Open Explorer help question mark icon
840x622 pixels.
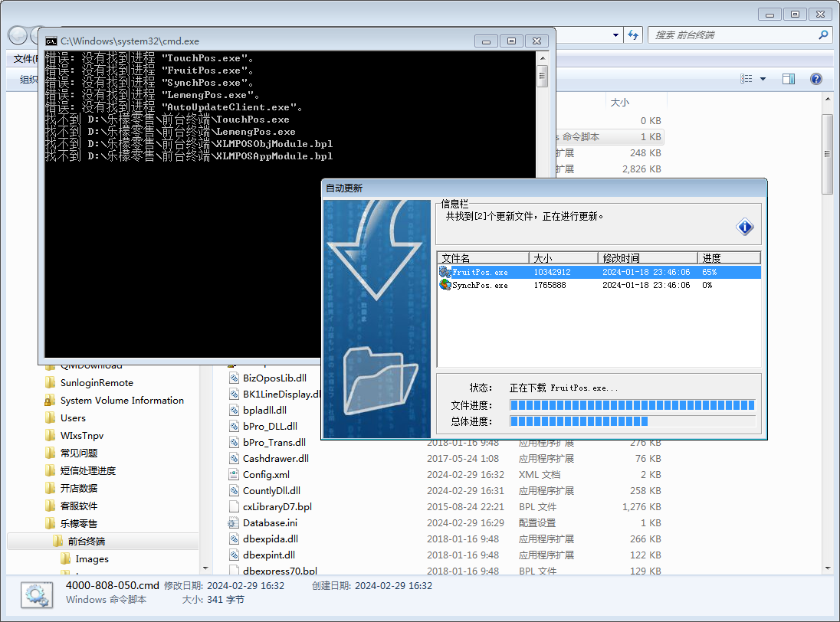[816, 79]
